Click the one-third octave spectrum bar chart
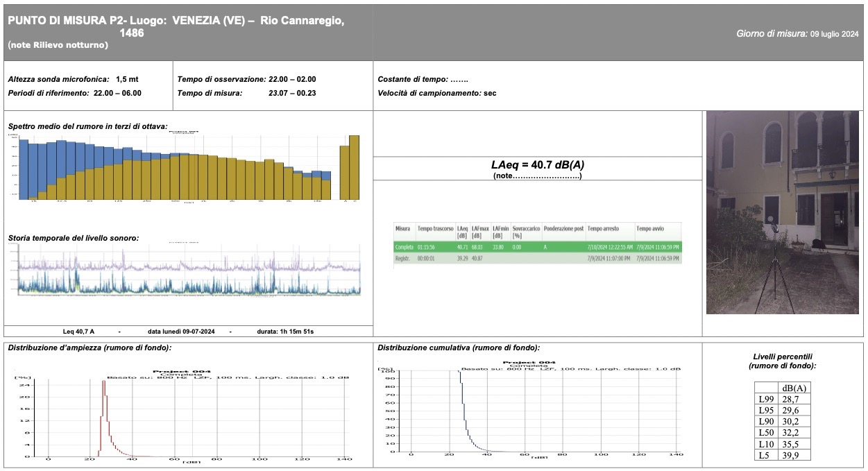Image resolution: width=868 pixels, height=471 pixels. click(x=189, y=166)
